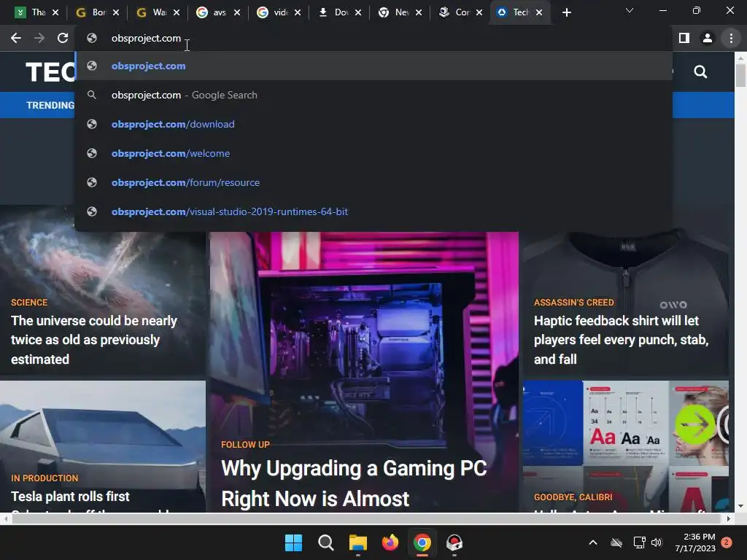Choose obsproject.com/forum/resource suggestion

374,182
